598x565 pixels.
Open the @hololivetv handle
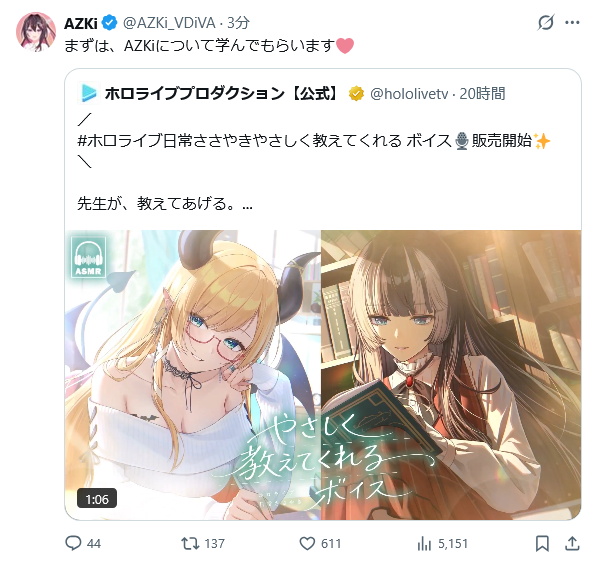coord(409,94)
